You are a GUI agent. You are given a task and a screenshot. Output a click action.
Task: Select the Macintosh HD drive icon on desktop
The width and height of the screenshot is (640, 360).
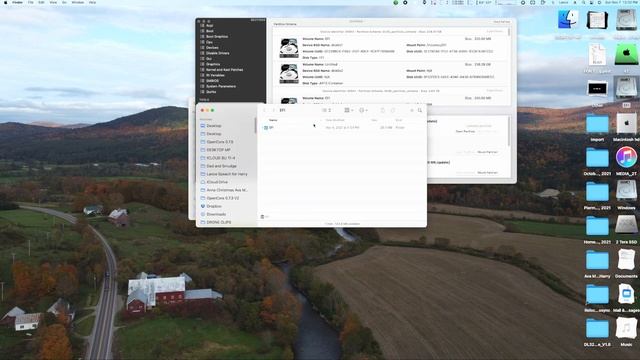click(x=626, y=124)
